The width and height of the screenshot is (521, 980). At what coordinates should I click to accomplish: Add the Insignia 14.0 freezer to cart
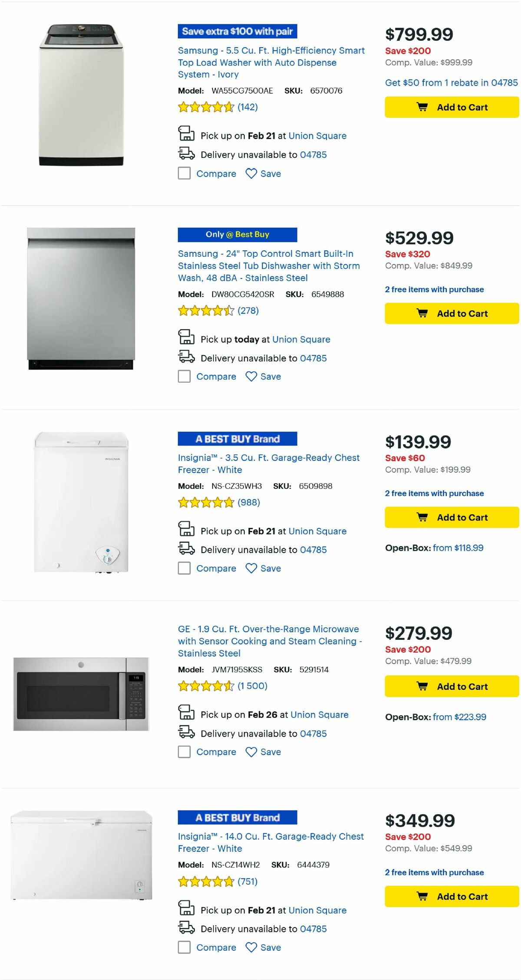452,896
